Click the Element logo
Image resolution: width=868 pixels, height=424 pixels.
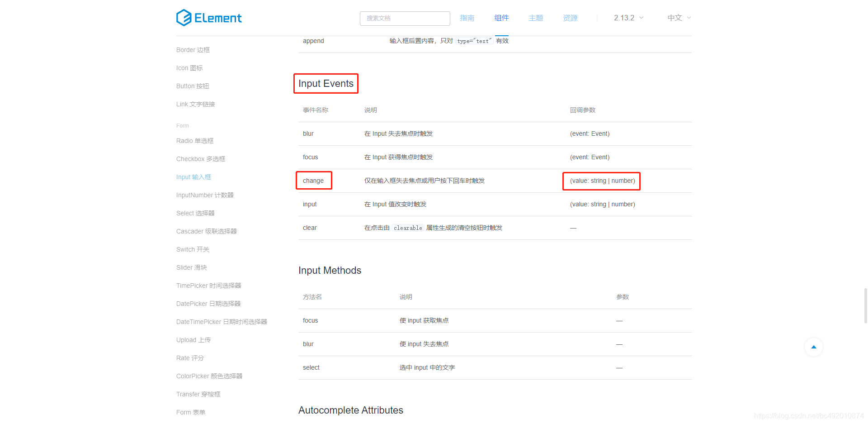click(x=209, y=18)
